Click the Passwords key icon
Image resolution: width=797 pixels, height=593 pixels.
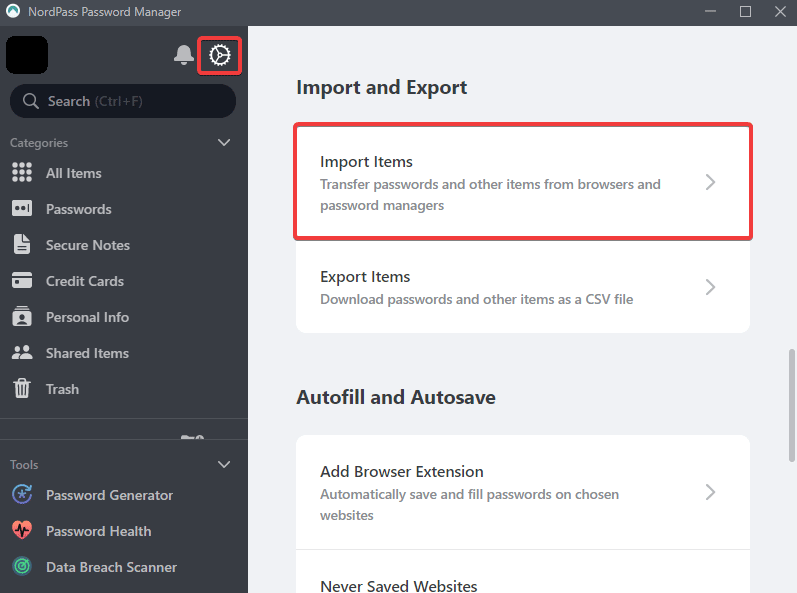click(22, 208)
